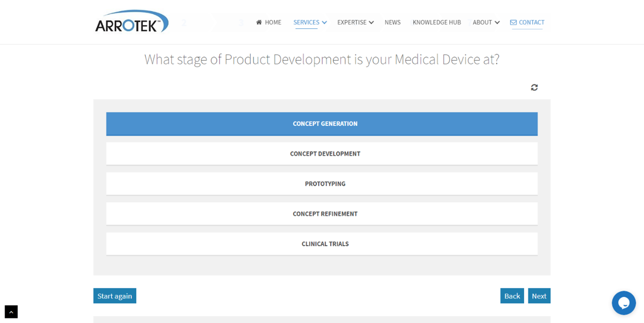The width and height of the screenshot is (644, 323).
Task: Open the chat bubble widget
Action: pos(623,303)
